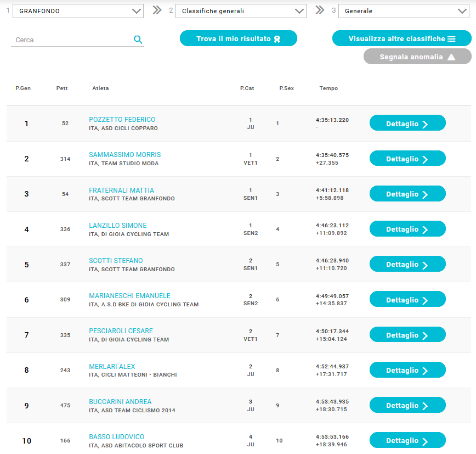
Task: Click the gap value +14:35.837
Action: [x=331, y=303]
